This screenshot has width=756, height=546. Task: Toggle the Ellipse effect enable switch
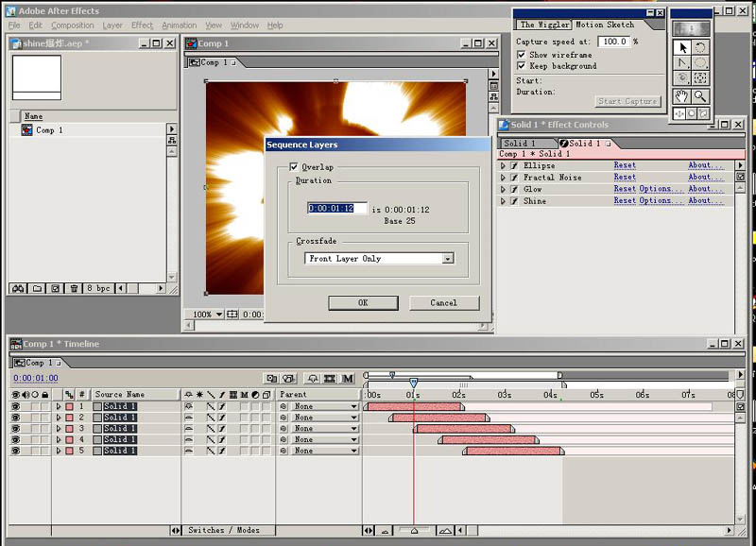[514, 165]
